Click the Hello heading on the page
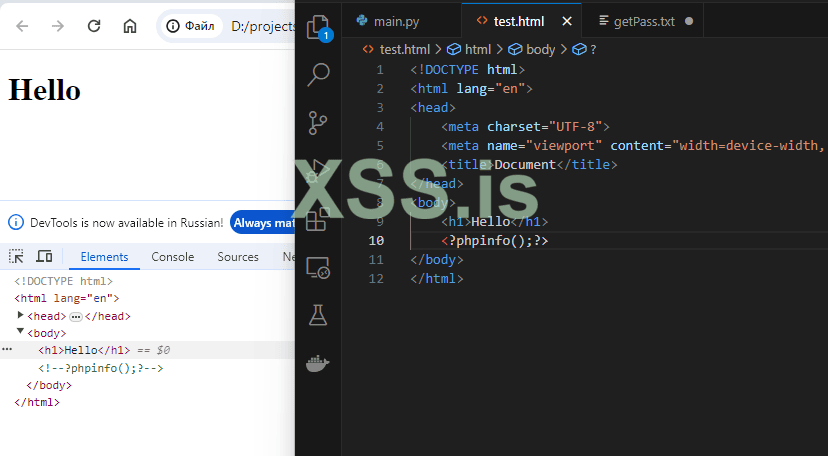 click(x=44, y=90)
